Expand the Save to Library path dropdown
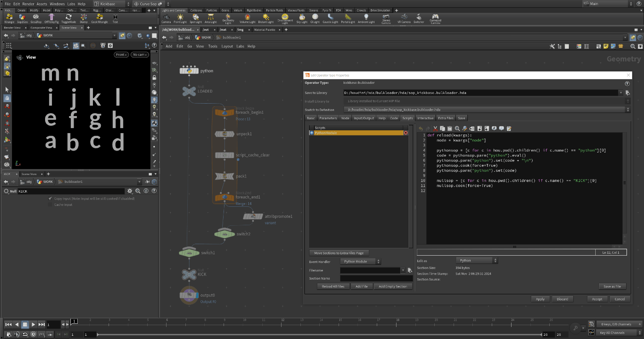The image size is (644, 339). coord(621,93)
